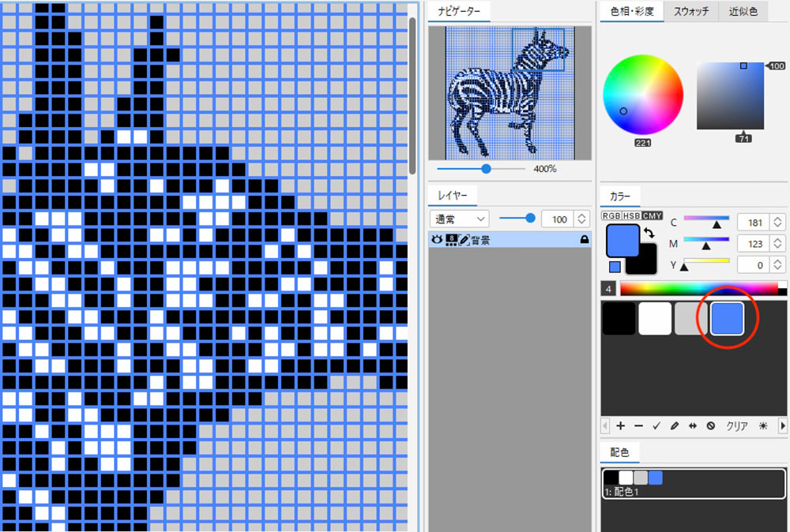The height and width of the screenshot is (532, 790).
Task: Click the C value field showing 181
Action: click(754, 222)
